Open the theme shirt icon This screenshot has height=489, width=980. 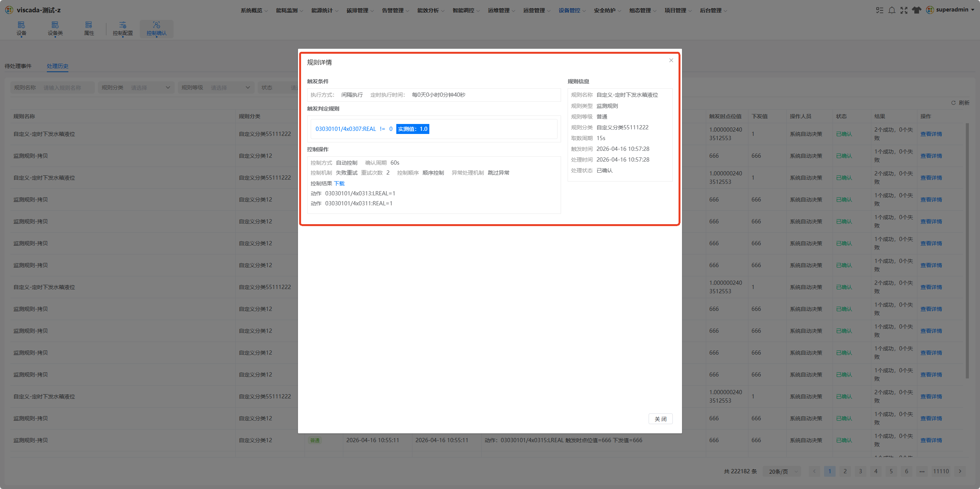[x=917, y=10]
